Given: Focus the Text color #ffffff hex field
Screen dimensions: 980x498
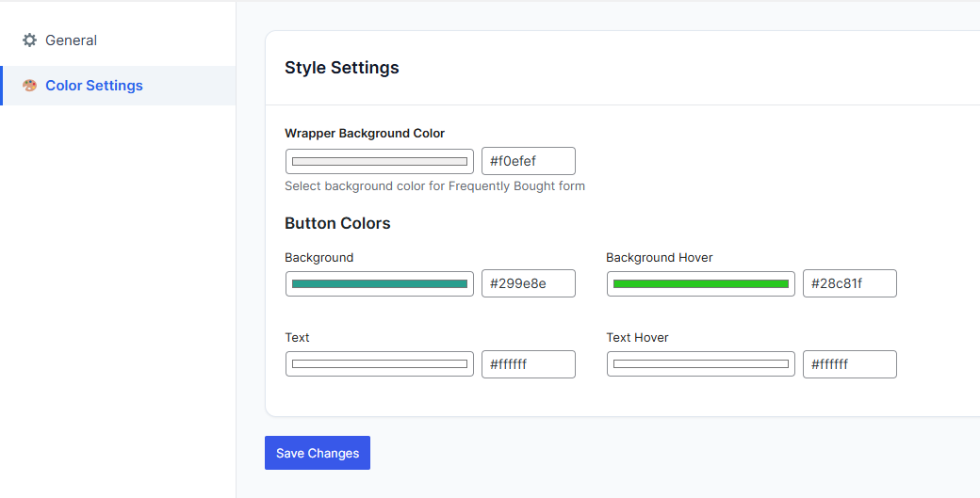Looking at the screenshot, I should click(x=528, y=364).
